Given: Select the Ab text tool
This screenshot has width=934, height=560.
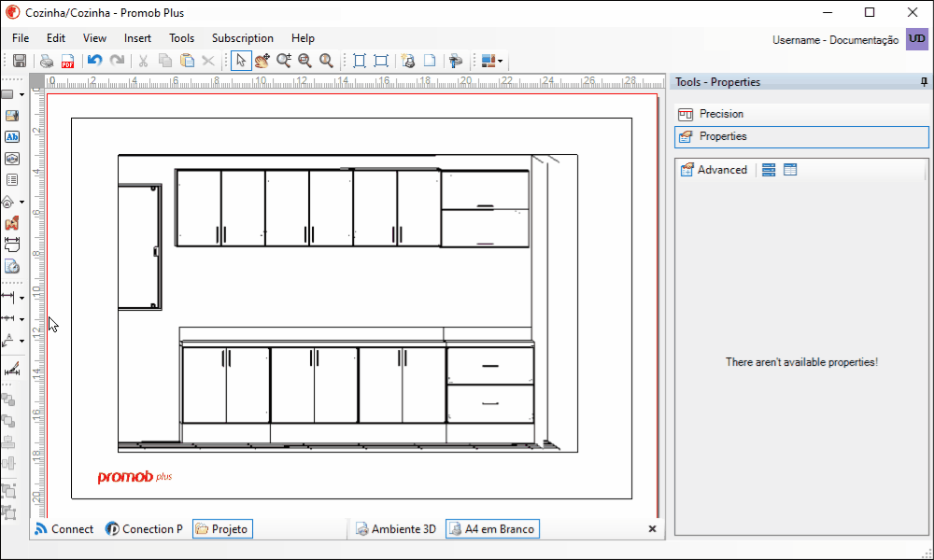Looking at the screenshot, I should pos(12,137).
